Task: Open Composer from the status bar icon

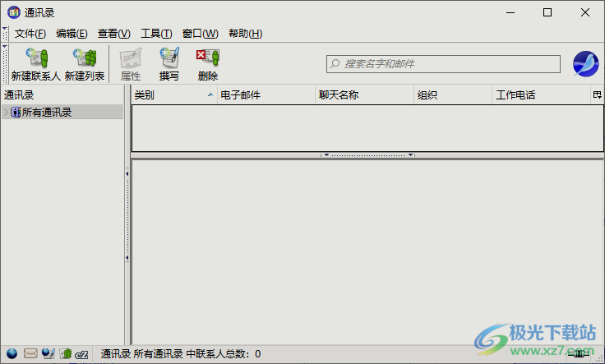Action: coord(48,353)
